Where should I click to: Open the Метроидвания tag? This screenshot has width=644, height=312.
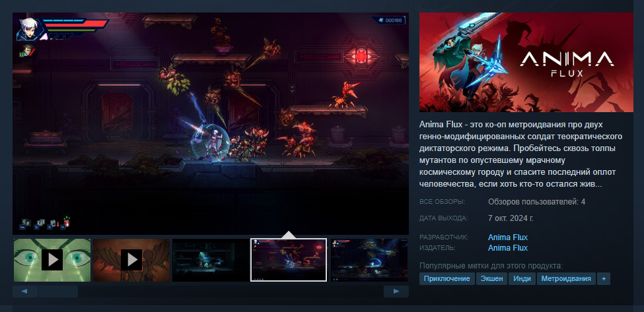[x=566, y=279]
